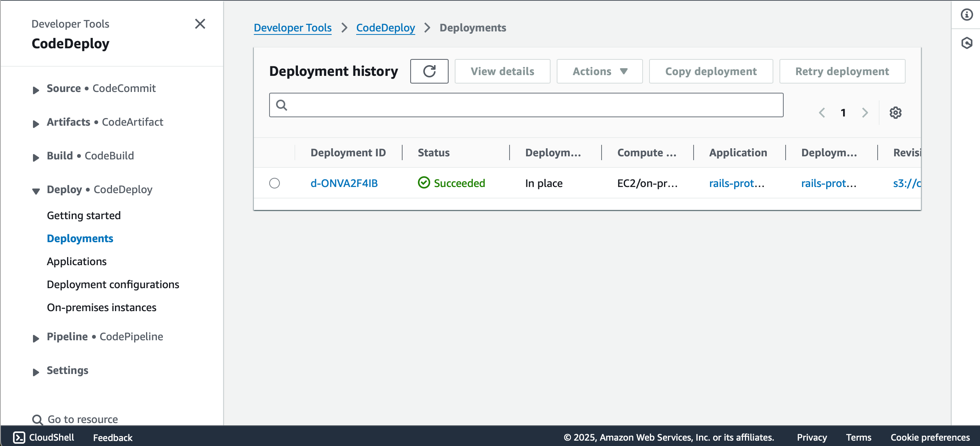
Task: Click the Go to resource field
Action: pos(82,419)
